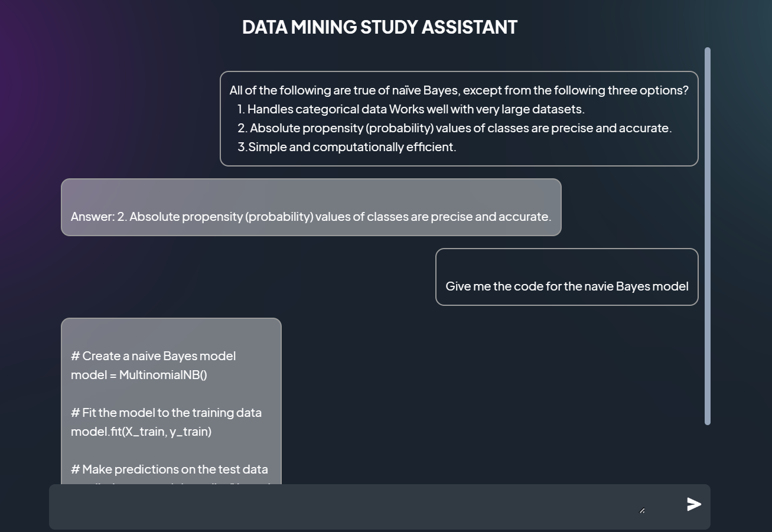Viewport: 772px width, 532px height.
Task: Tap the diagonal resize indicator near the send button
Action: point(642,510)
